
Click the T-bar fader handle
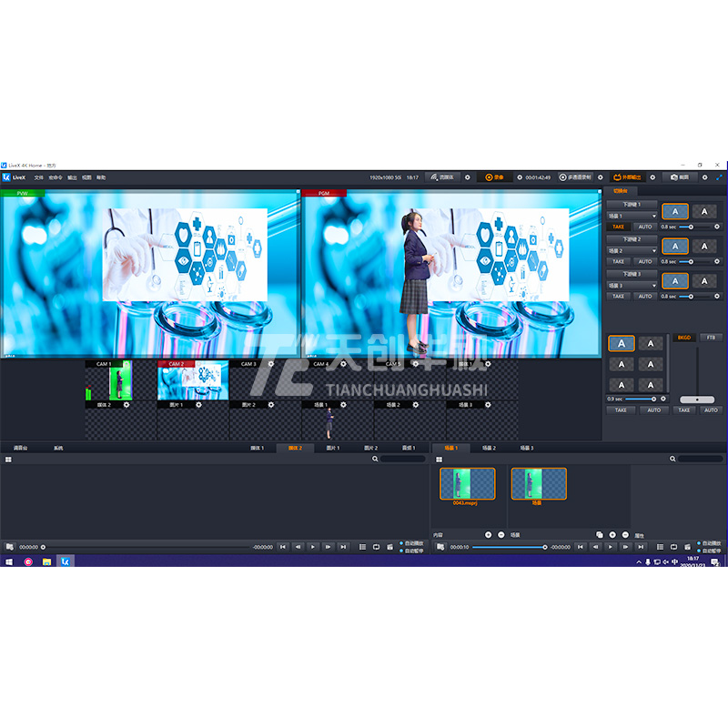coord(697,399)
